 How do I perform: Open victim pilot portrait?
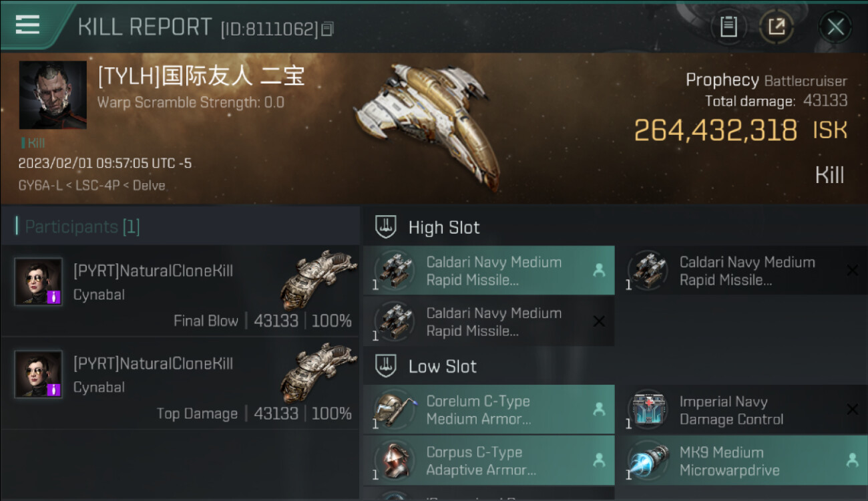[x=53, y=95]
